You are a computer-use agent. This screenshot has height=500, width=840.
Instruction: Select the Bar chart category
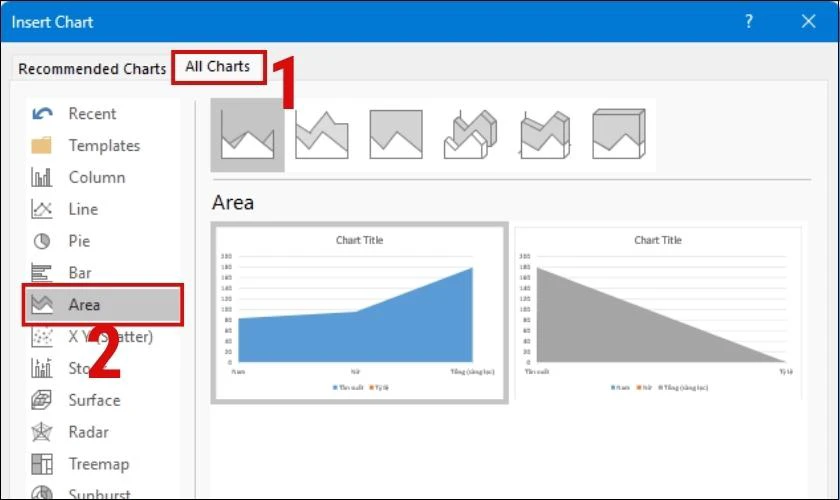pos(102,273)
